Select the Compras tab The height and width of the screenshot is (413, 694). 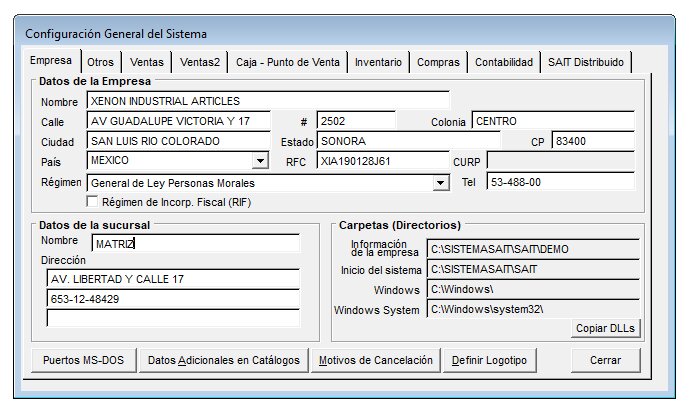438,62
